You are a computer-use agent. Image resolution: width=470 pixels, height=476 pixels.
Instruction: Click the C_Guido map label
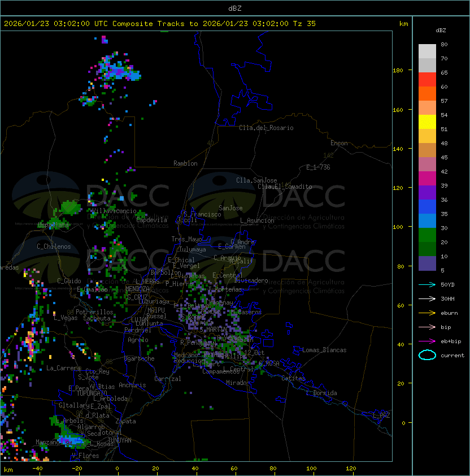(x=69, y=281)
